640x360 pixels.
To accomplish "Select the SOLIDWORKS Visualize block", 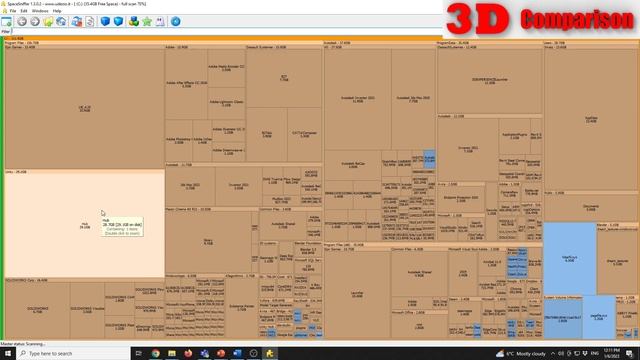I will coord(87,310).
